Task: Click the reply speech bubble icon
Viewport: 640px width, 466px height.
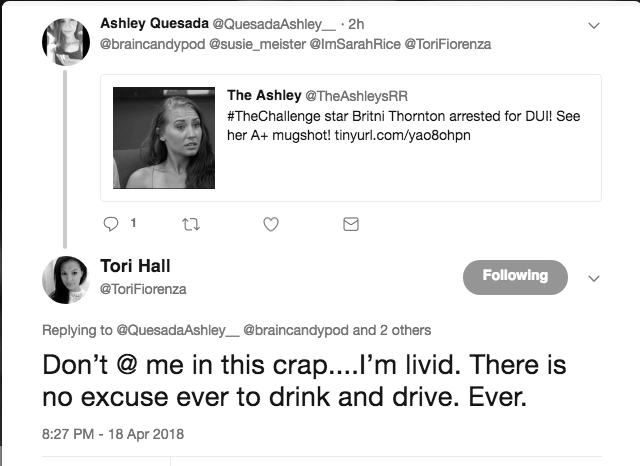Action: (111, 224)
